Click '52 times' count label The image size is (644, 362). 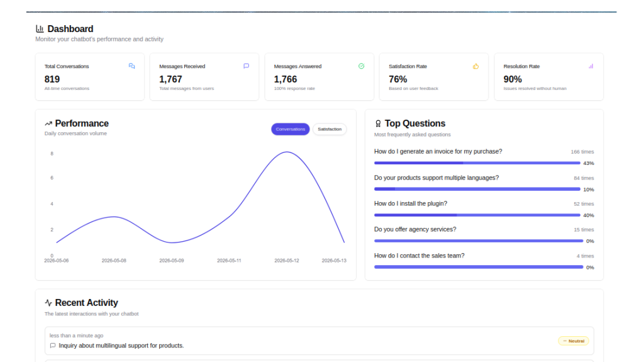584,204
